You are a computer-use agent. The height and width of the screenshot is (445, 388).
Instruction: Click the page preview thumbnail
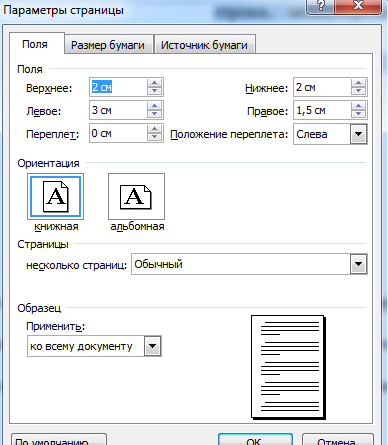point(288,367)
